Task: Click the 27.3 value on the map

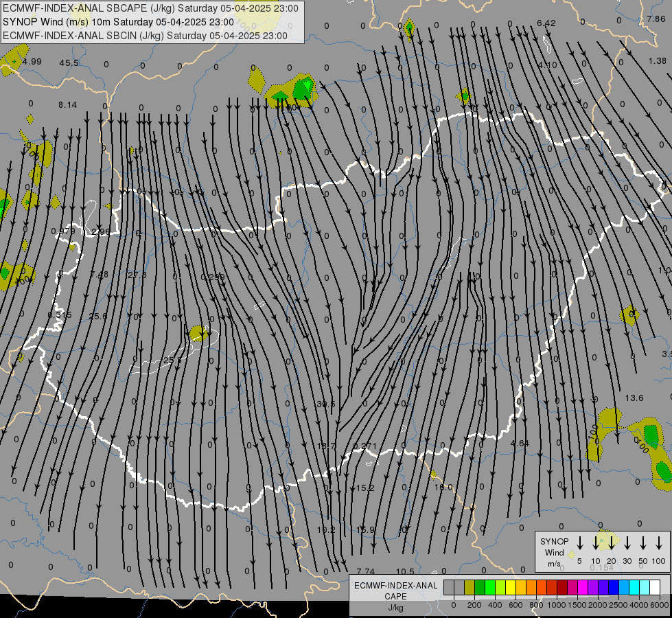Action: (137, 275)
